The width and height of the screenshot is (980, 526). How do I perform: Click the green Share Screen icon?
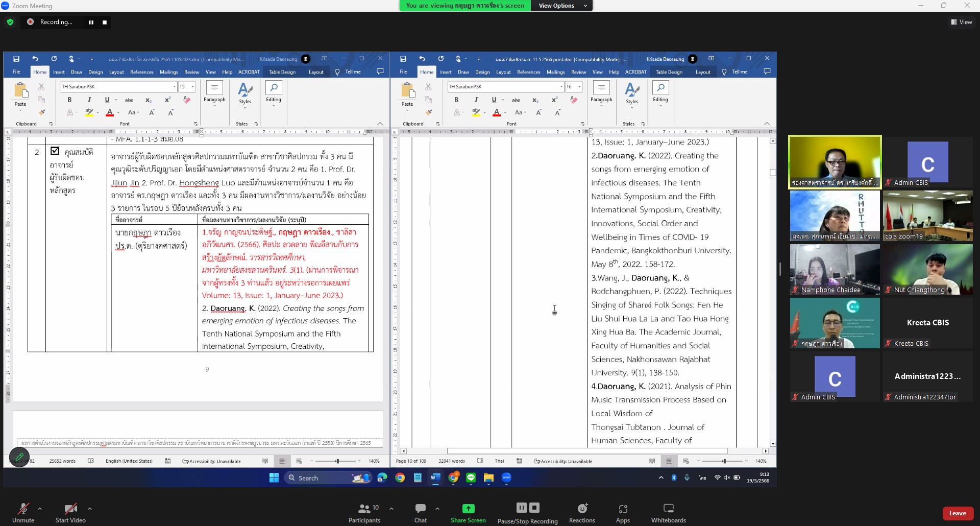(468, 509)
